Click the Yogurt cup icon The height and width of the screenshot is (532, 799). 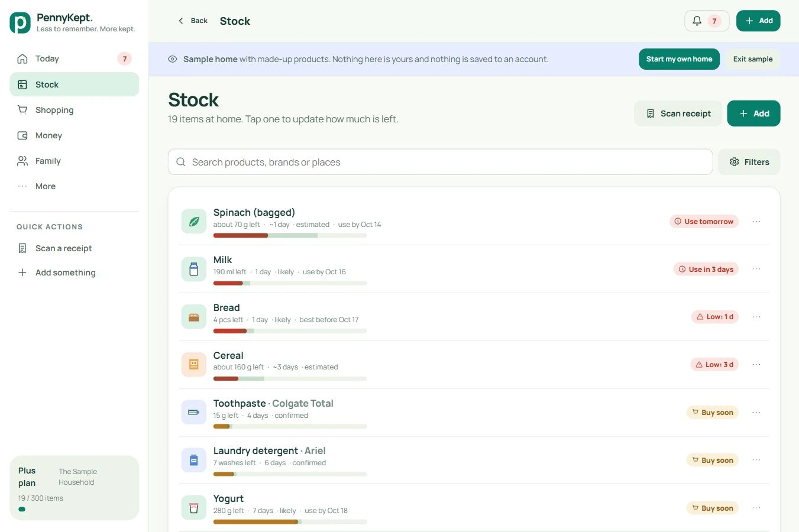point(193,508)
